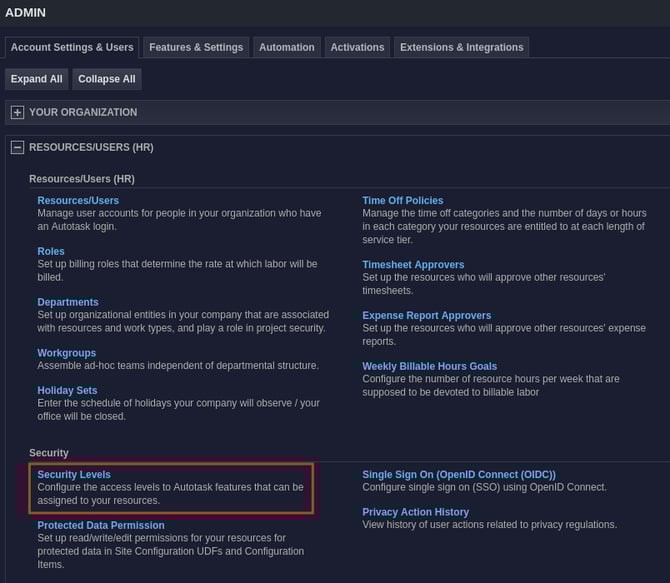
Task: Select the Activations tab
Action: [357, 47]
